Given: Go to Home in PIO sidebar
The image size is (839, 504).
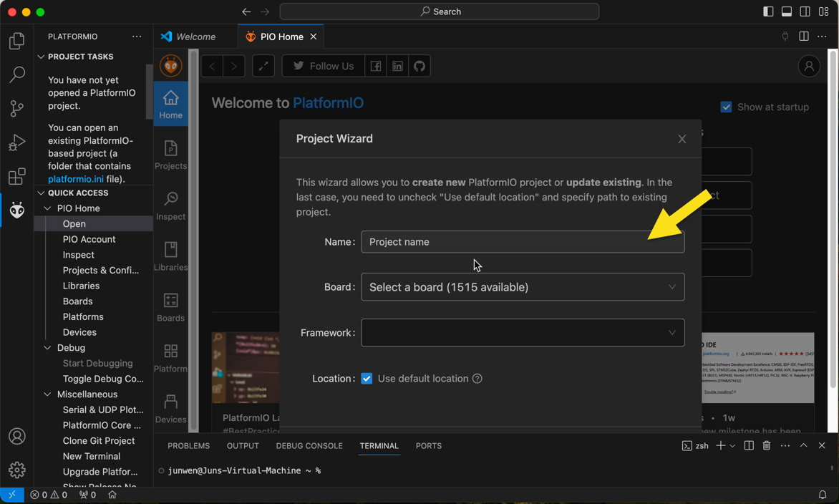Looking at the screenshot, I should click(170, 104).
